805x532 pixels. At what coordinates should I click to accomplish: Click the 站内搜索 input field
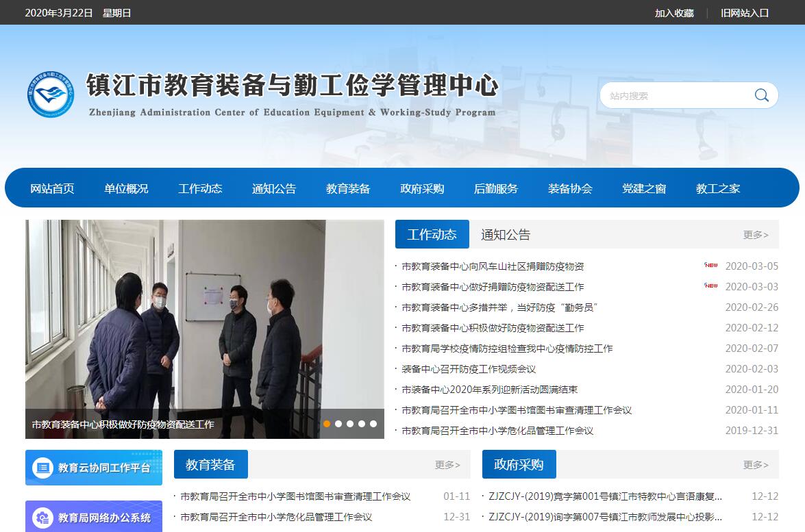click(x=675, y=96)
